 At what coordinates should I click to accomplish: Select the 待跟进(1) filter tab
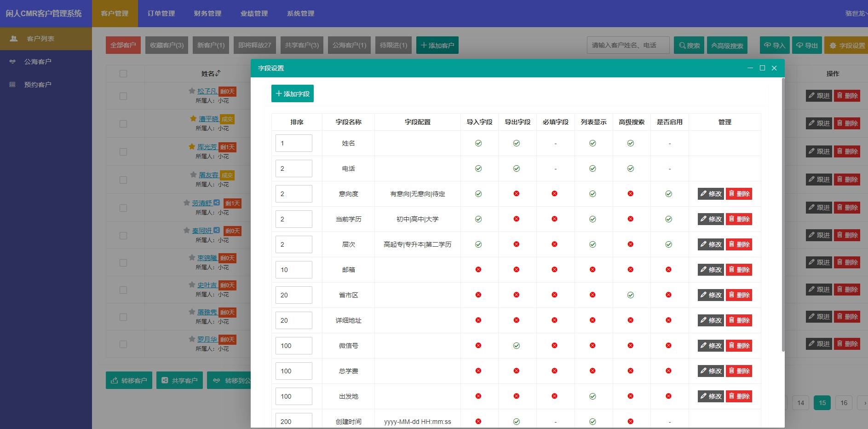pos(394,45)
